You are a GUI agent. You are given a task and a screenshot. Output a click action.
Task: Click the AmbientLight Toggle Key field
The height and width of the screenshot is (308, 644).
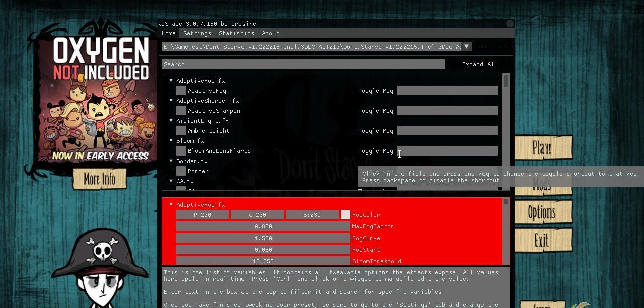pos(447,131)
